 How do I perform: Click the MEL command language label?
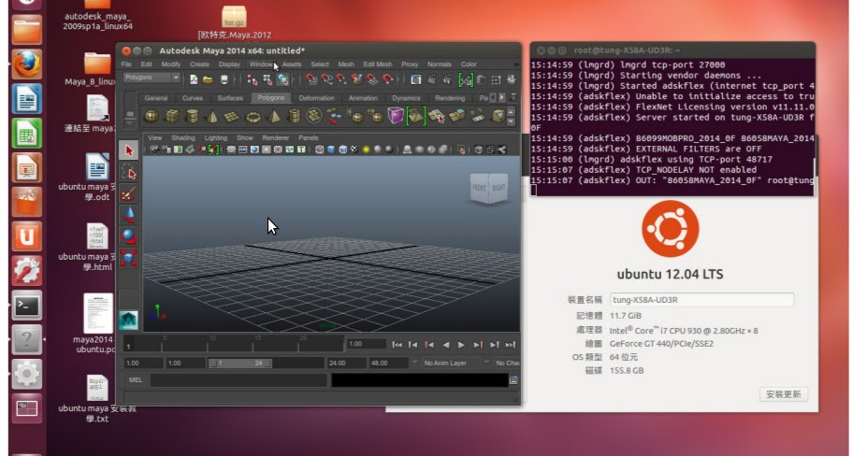(136, 379)
